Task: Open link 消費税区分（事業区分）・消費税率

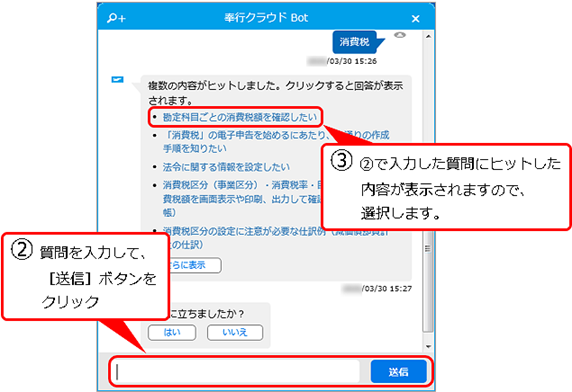Action: [241, 198]
